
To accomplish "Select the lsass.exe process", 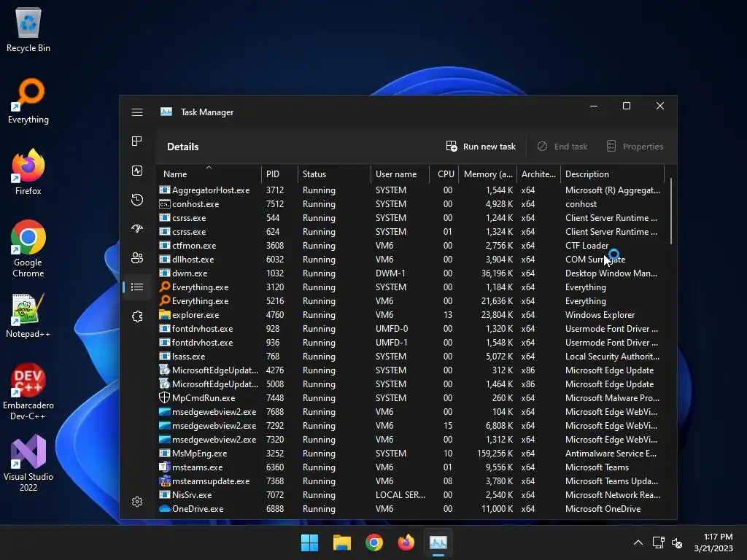I will pyautogui.click(x=411, y=356).
